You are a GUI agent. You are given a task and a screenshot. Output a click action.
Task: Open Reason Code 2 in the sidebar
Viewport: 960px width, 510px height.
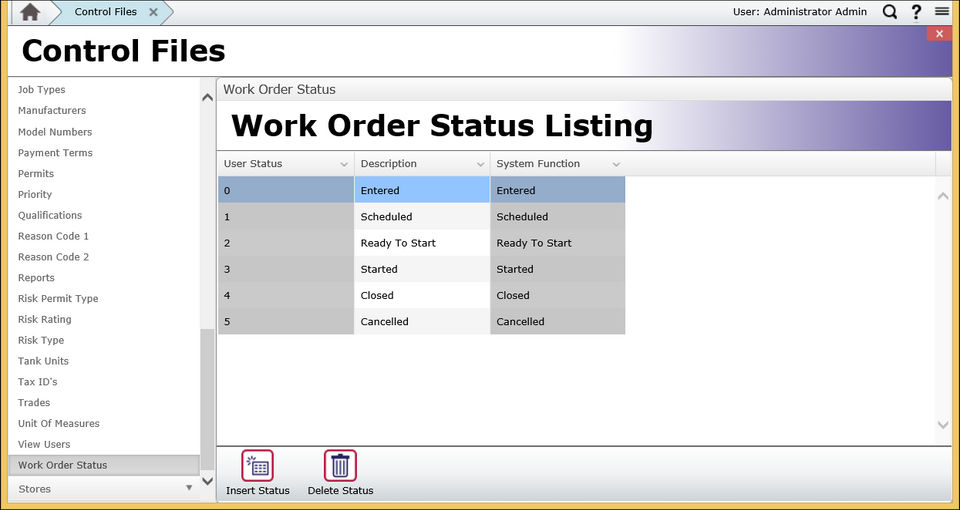53,257
